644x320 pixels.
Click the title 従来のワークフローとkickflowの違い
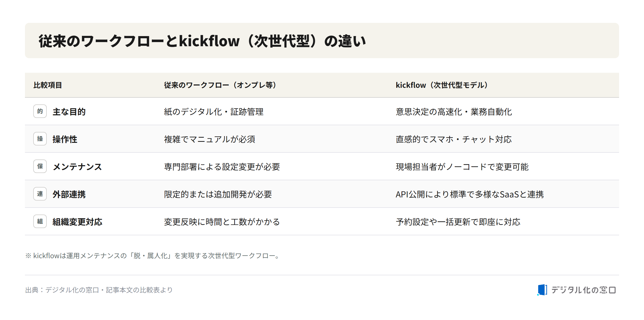coord(202,41)
